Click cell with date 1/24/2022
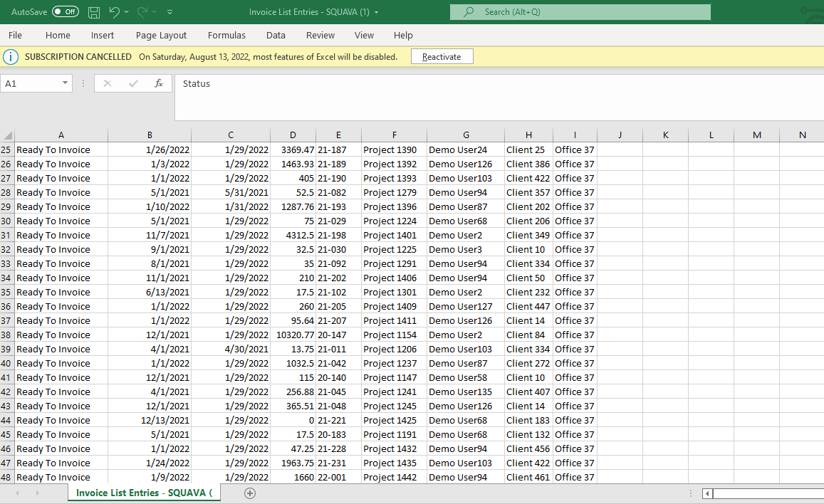This screenshot has height=504, width=824. pyautogui.click(x=150, y=463)
